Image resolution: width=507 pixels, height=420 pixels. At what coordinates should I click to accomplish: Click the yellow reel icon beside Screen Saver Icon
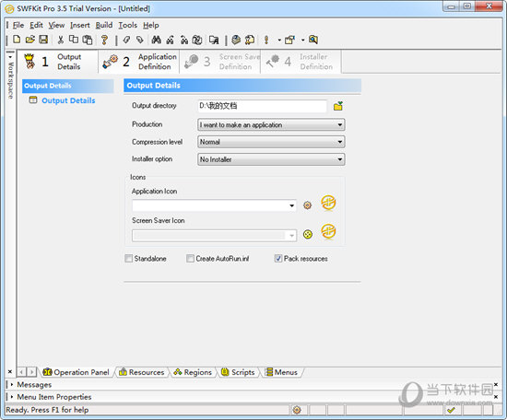pyautogui.click(x=308, y=234)
